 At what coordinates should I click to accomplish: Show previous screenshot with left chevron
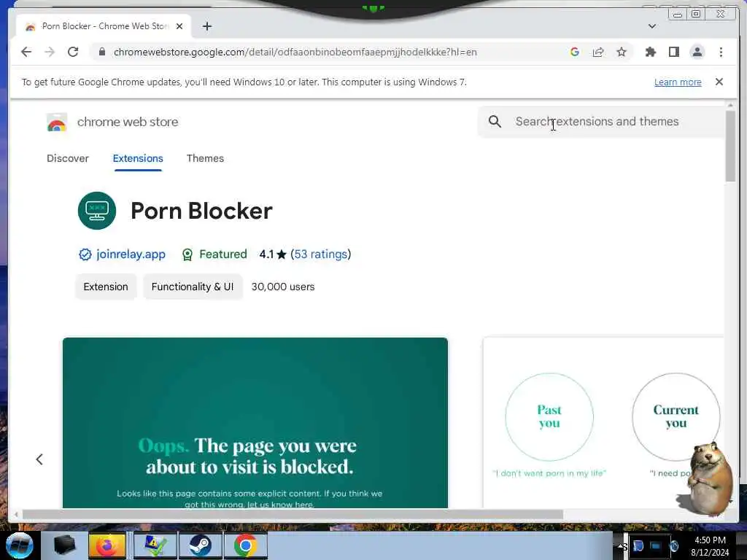tap(39, 459)
